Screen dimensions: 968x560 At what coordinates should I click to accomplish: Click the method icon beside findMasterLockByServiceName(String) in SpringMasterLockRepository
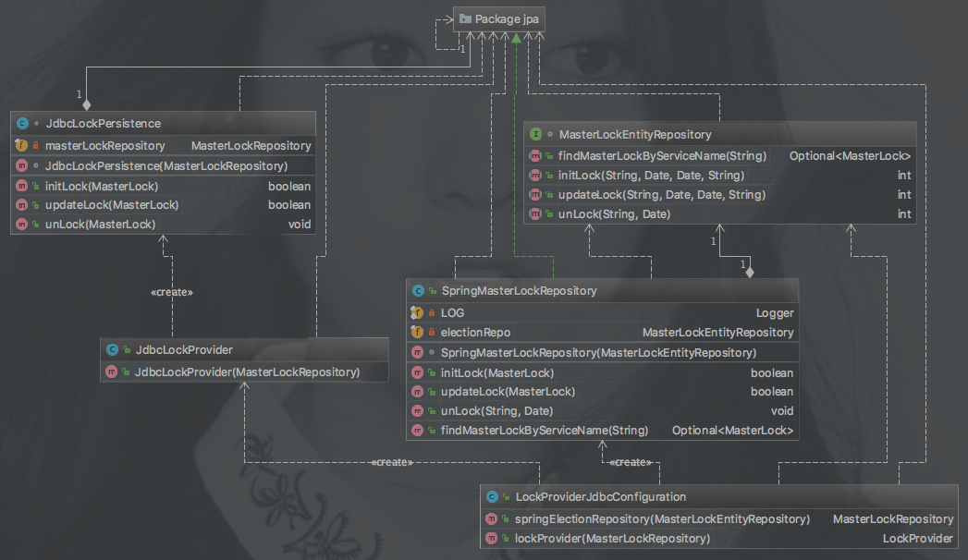417,431
